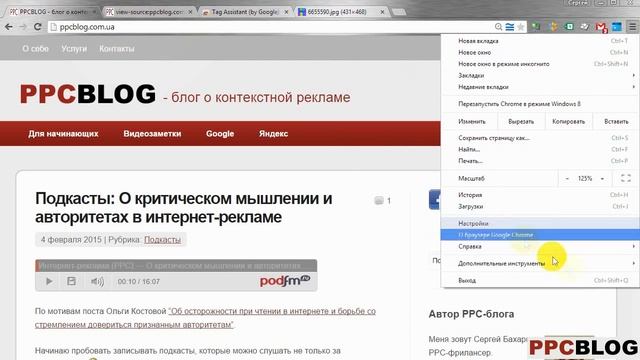Play the podcast audio
This screenshot has width=640, height=360.
coord(49,281)
